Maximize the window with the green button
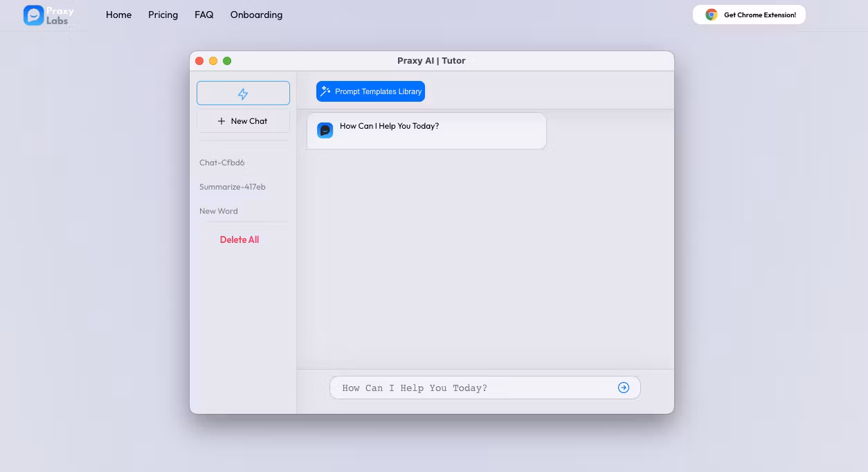The height and width of the screenshot is (472, 868). [227, 61]
